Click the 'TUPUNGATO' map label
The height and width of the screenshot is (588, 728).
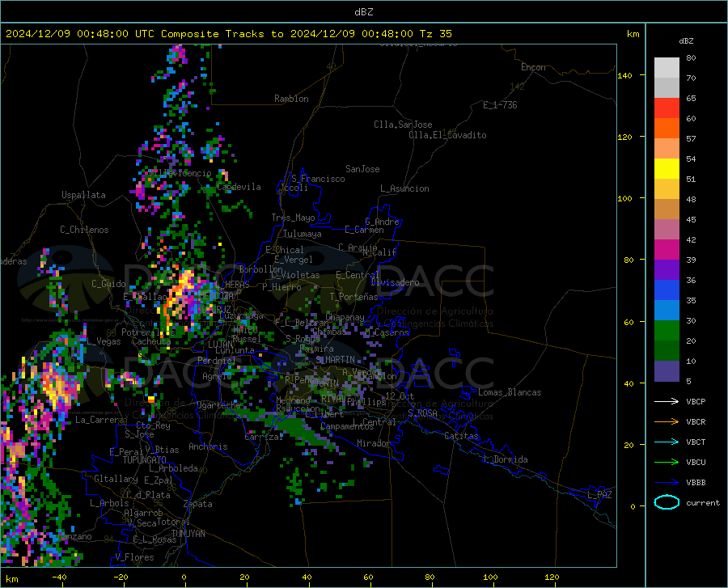(145, 460)
